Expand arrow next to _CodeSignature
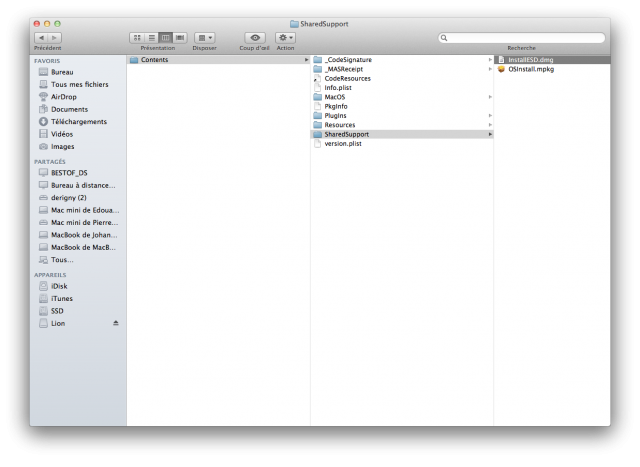 coord(490,60)
